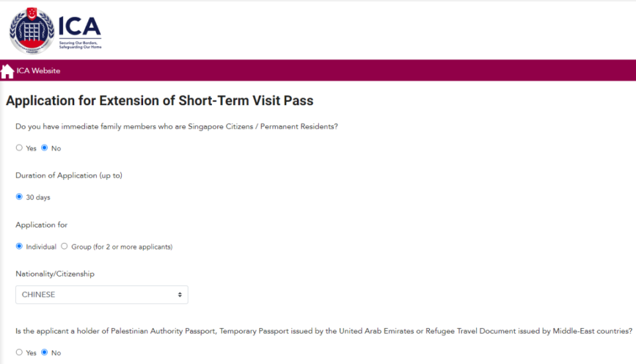Open the ICA Website link
Image resolution: width=636 pixels, height=364 pixels.
click(x=38, y=71)
